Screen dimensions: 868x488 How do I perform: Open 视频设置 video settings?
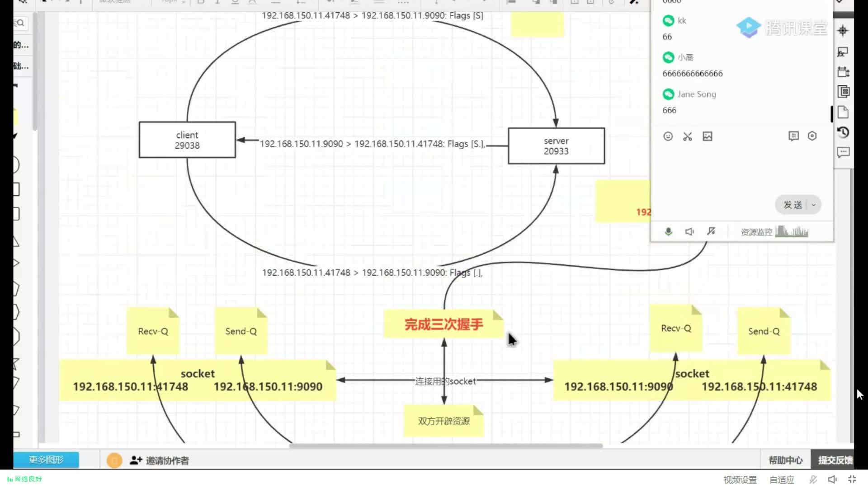(x=740, y=479)
